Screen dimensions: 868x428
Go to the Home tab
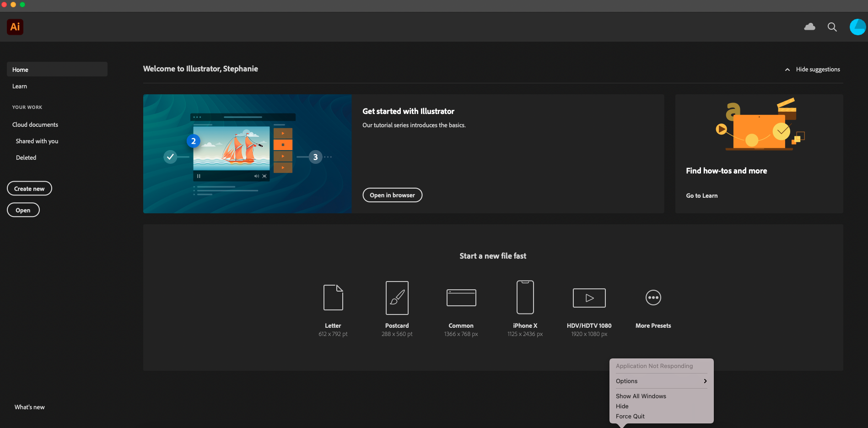[57, 69]
